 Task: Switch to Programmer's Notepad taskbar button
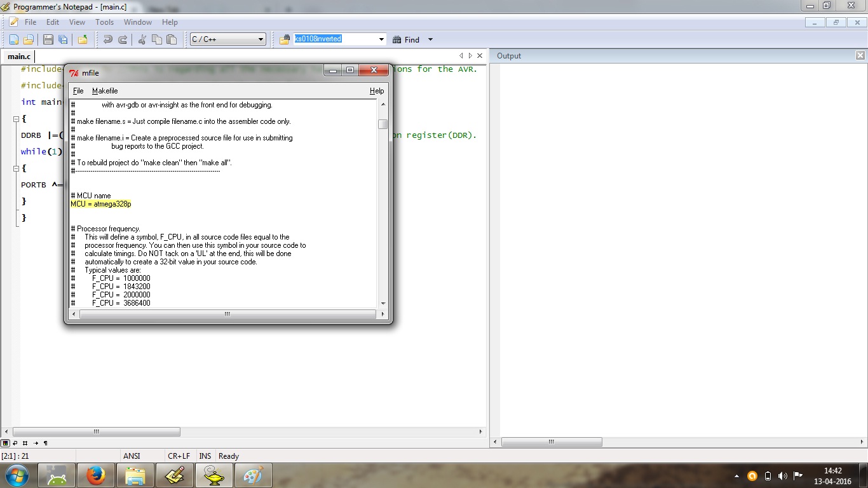[175, 475]
